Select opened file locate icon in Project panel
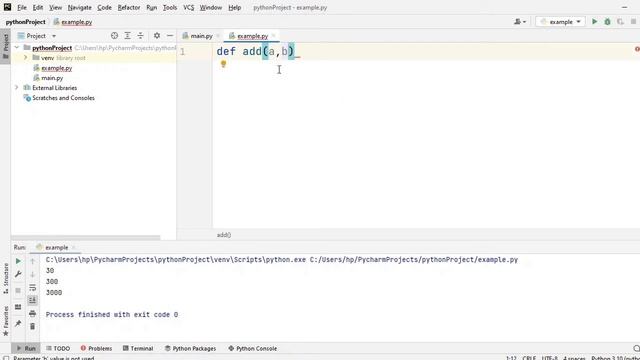This screenshot has height=360, width=640. (x=114, y=36)
